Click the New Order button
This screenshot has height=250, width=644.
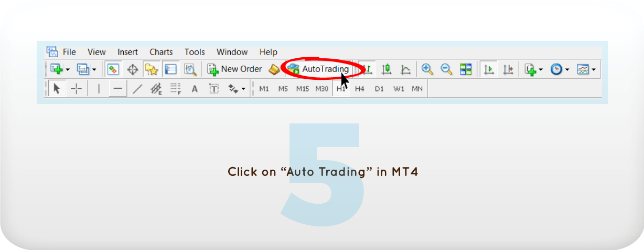[234, 69]
